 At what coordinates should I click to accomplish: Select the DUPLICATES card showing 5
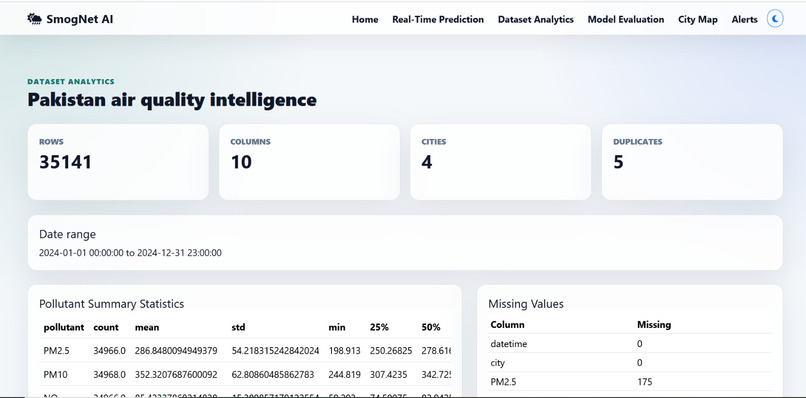point(692,162)
